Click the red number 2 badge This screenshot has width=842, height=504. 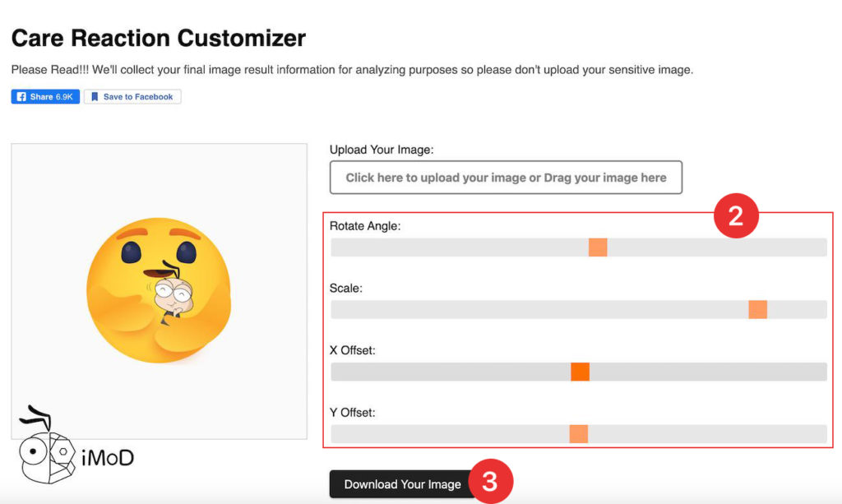[735, 216]
